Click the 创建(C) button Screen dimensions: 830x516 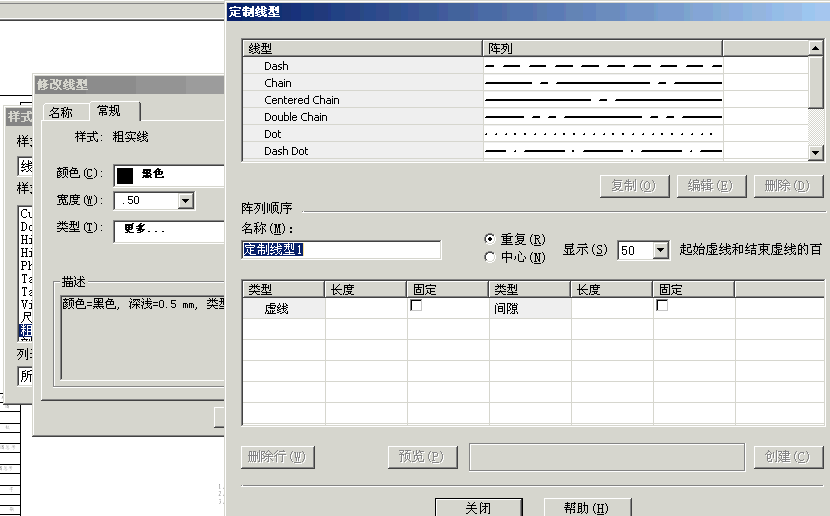tap(788, 457)
